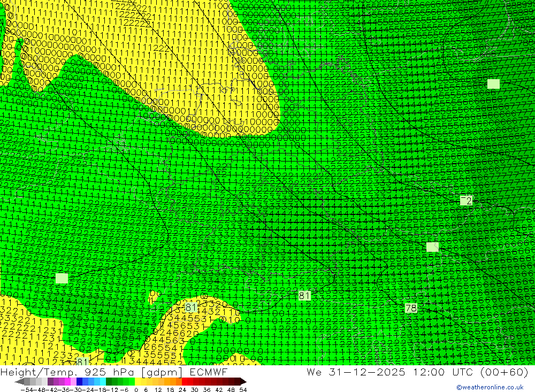Click the -54 label under the legend
This screenshot has height=392, width=535.
click(26, 389)
